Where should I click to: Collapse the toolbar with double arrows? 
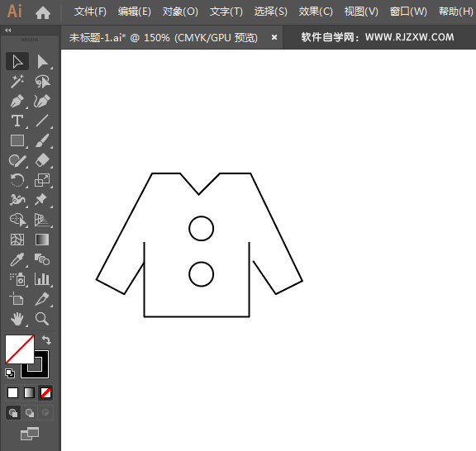[8, 30]
